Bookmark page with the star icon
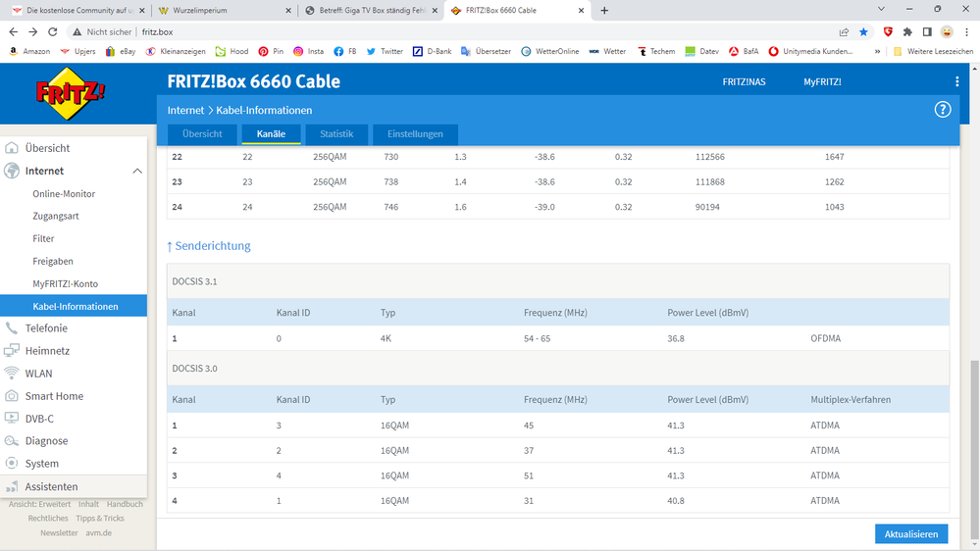 (863, 31)
